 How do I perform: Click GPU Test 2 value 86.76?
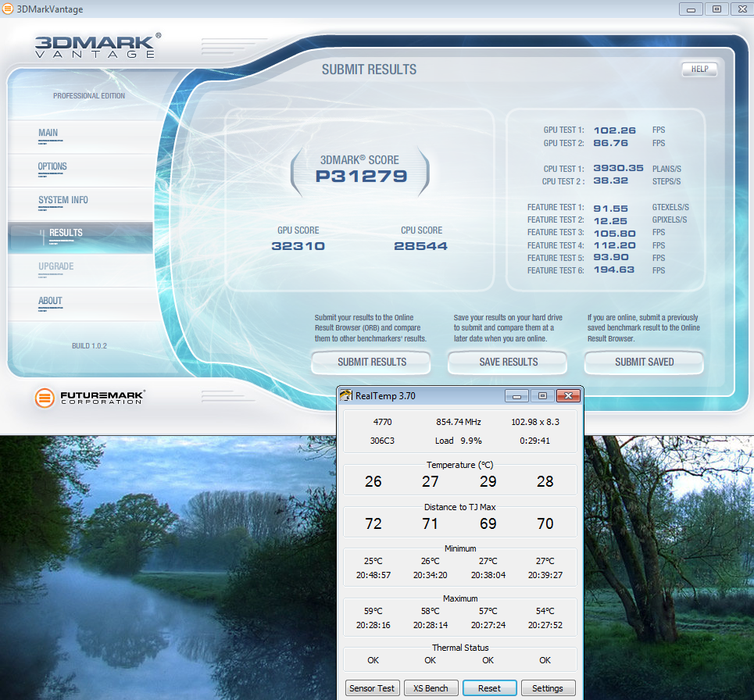pyautogui.click(x=611, y=143)
